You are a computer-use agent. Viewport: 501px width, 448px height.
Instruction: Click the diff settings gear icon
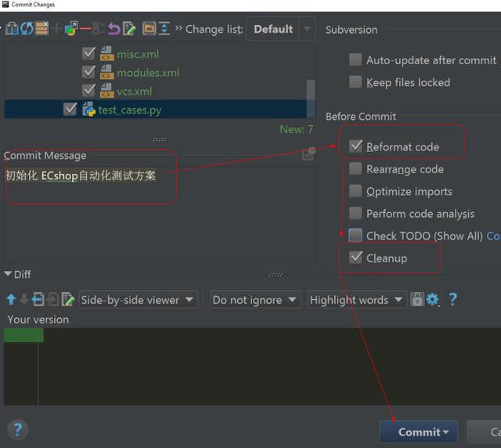(432, 299)
